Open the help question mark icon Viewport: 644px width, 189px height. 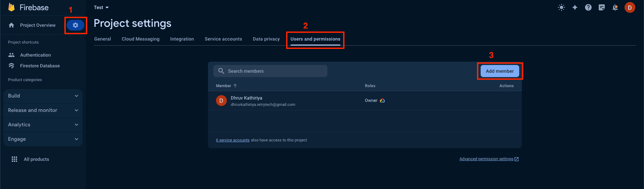coord(588,7)
